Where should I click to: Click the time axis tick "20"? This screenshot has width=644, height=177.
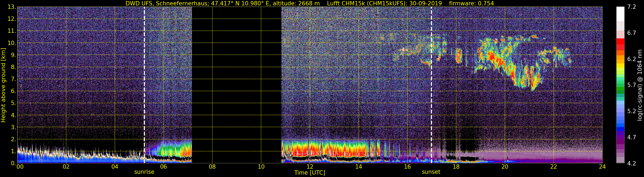[x=505, y=167]
